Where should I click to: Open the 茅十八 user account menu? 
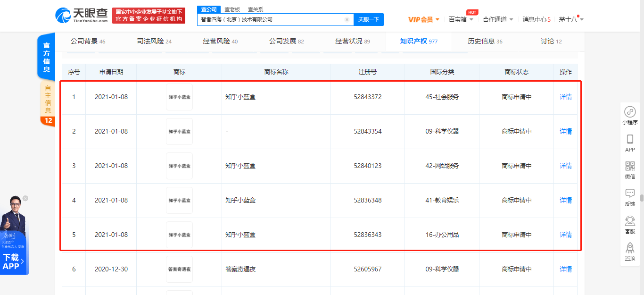coord(571,19)
